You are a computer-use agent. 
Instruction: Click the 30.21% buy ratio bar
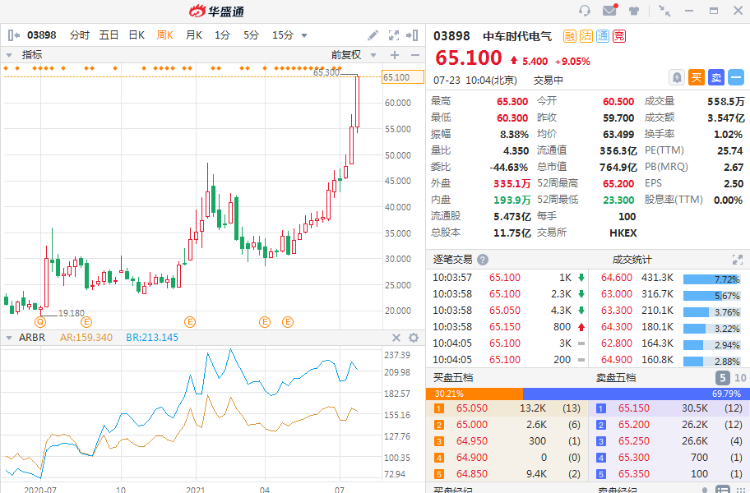[x=474, y=394]
